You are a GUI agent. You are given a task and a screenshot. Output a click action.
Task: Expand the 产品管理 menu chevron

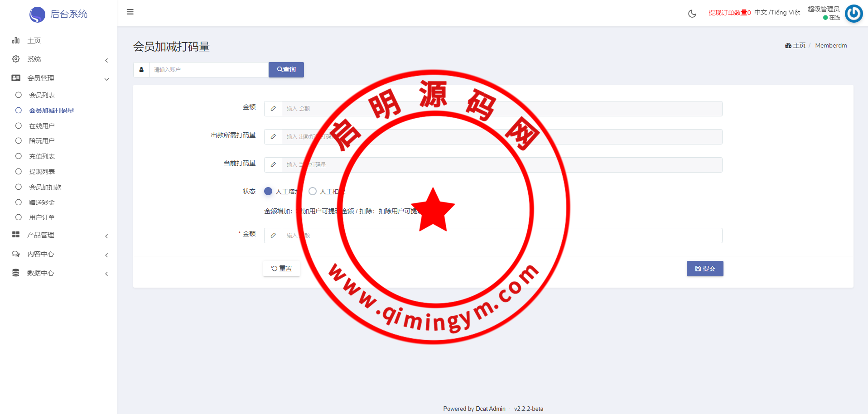pos(106,236)
